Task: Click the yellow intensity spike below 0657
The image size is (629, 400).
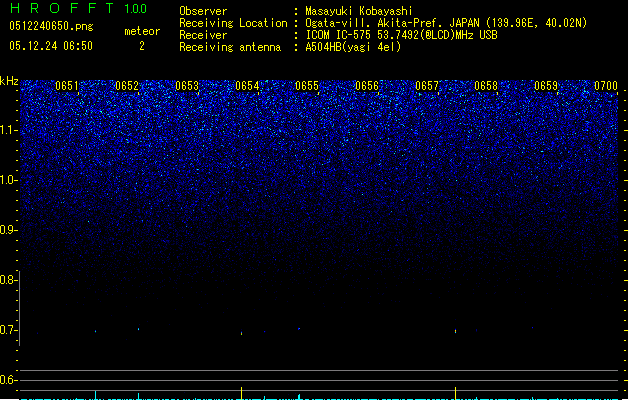Action: coord(455,393)
